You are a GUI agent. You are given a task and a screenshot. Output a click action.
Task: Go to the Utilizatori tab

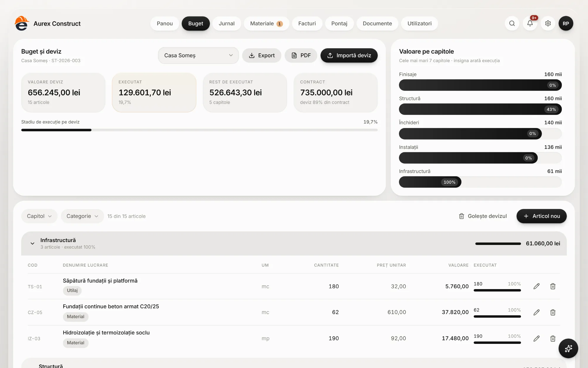[x=420, y=24]
